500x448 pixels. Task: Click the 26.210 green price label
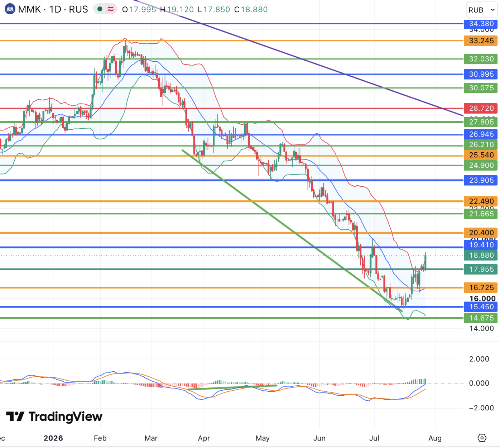[x=481, y=145]
